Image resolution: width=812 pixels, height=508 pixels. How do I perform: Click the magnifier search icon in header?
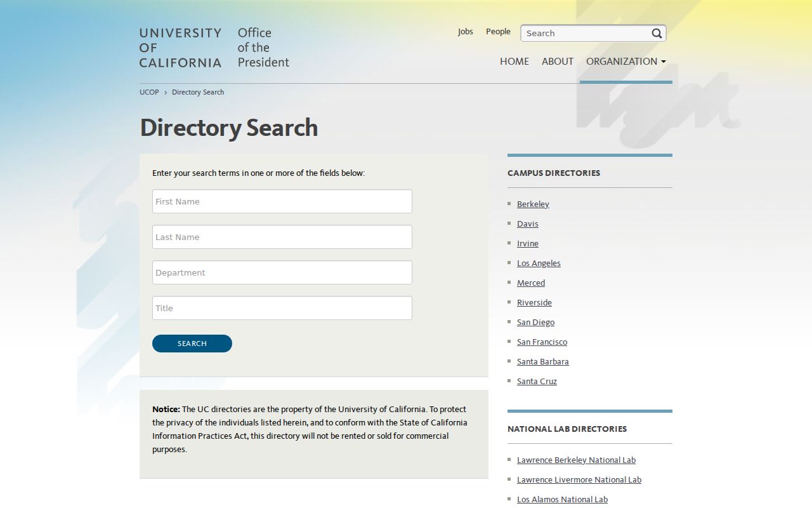[657, 34]
